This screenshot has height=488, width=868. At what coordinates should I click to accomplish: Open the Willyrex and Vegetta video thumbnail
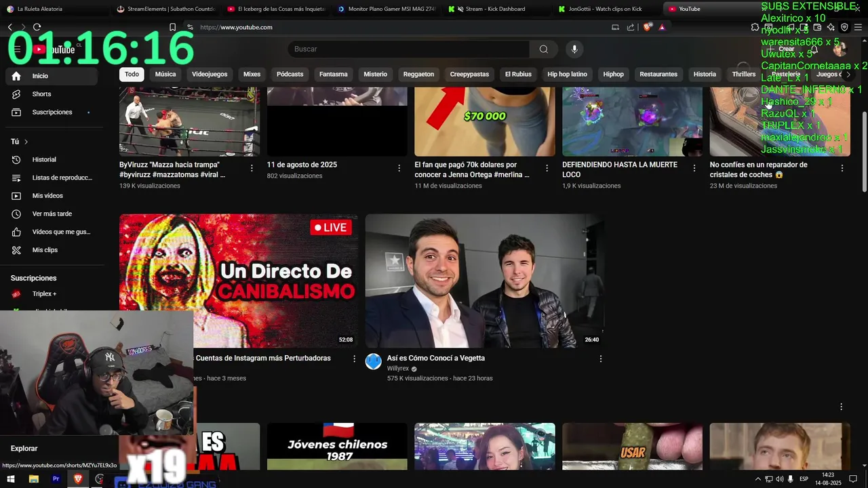click(485, 281)
